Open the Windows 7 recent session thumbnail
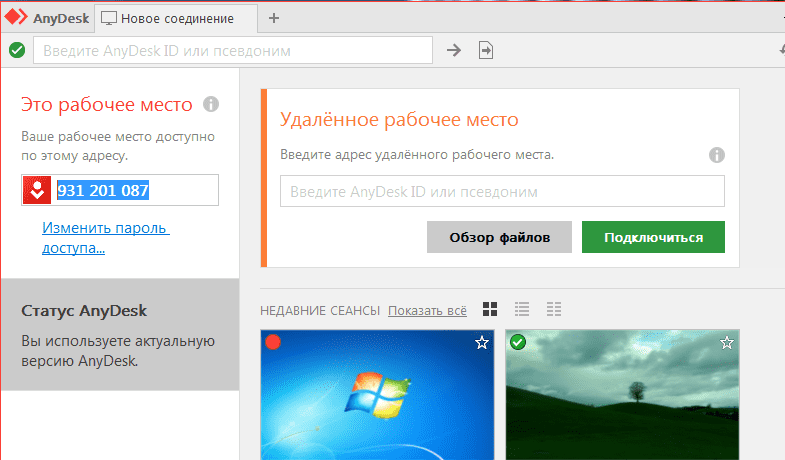Viewport: 785px width, 460px height. 377,395
